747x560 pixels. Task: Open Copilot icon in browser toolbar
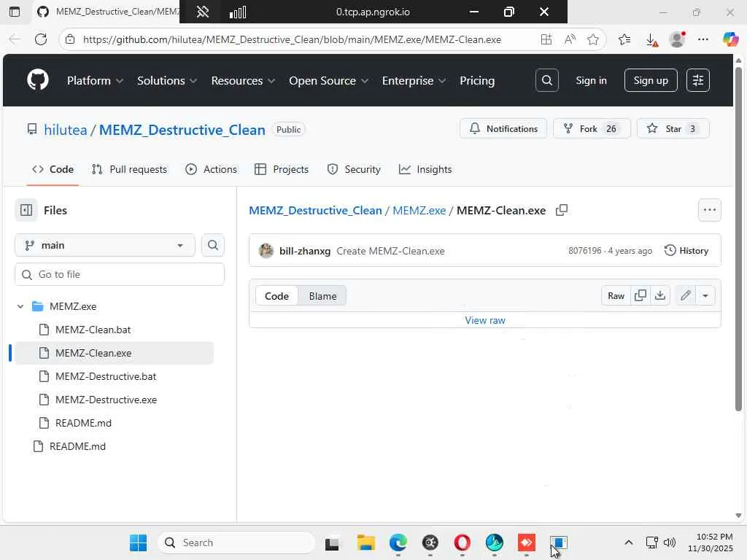click(729, 39)
